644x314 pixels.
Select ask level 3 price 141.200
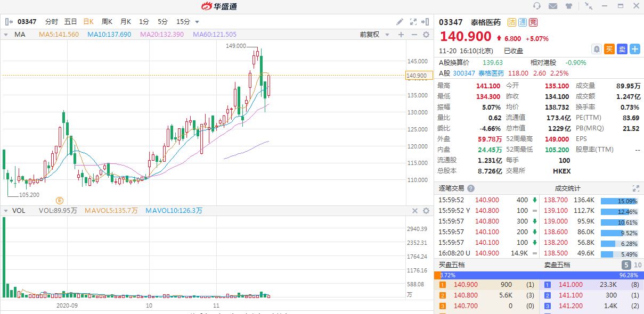(x=570, y=306)
